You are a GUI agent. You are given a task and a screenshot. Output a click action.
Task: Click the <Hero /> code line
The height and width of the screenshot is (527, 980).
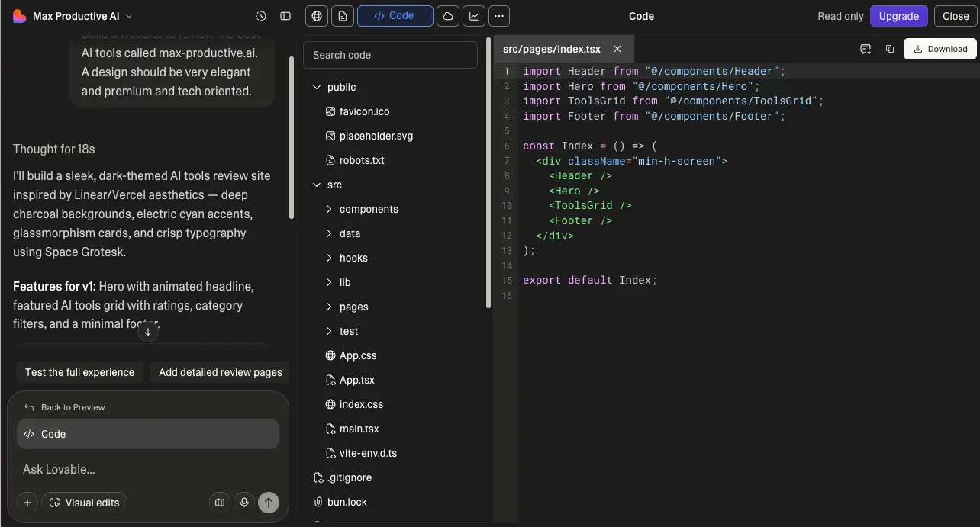574,191
